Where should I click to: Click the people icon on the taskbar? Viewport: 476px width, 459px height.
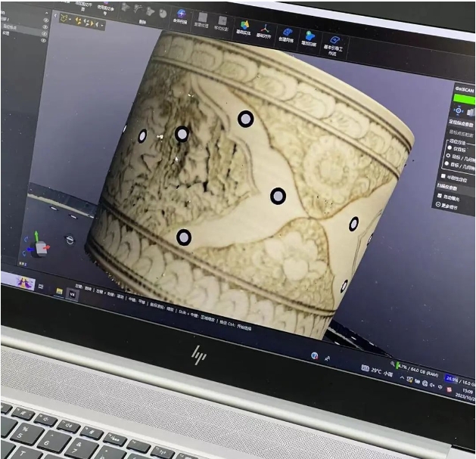click(327, 358)
